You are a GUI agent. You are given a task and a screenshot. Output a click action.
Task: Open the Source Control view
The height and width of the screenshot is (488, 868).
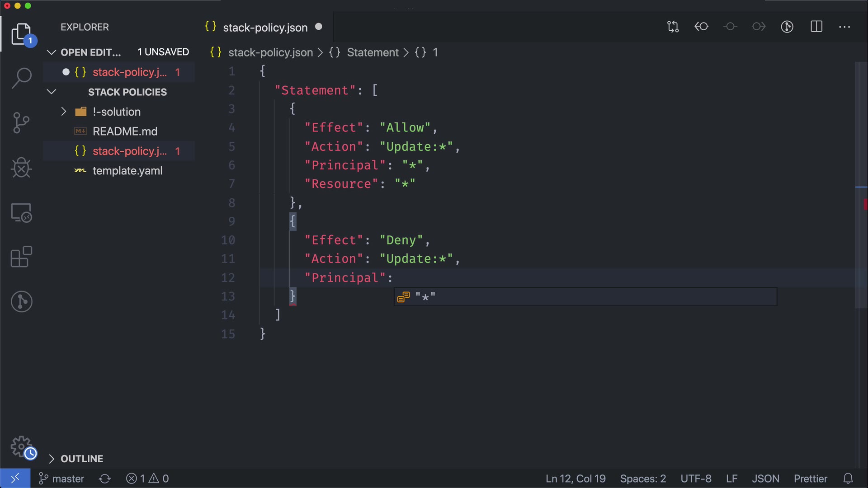(x=21, y=123)
